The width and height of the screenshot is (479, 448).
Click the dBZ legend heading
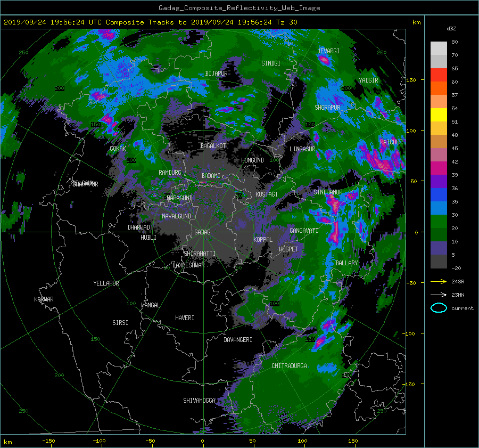[451, 28]
